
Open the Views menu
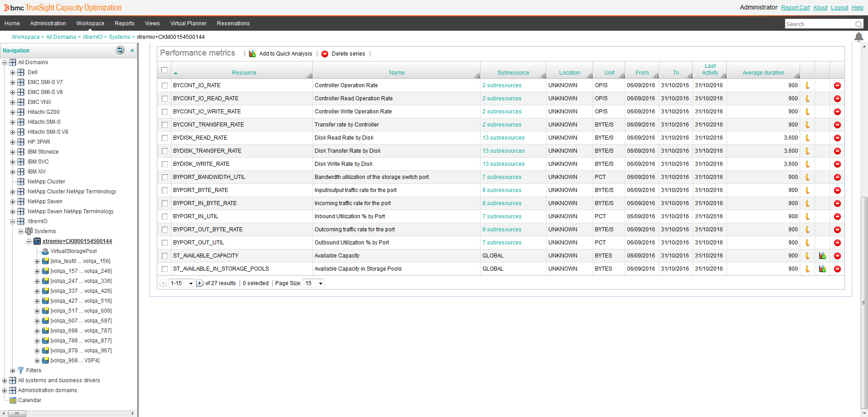[152, 23]
